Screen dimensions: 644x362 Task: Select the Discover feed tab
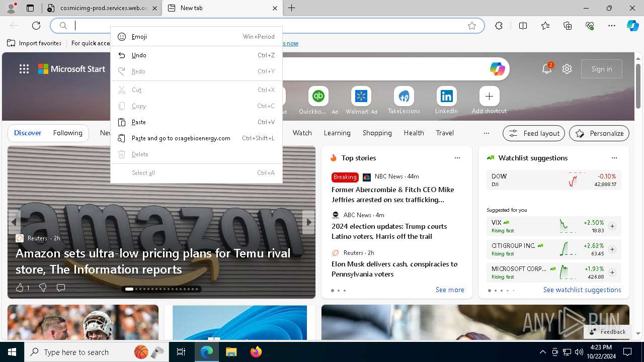point(28,133)
